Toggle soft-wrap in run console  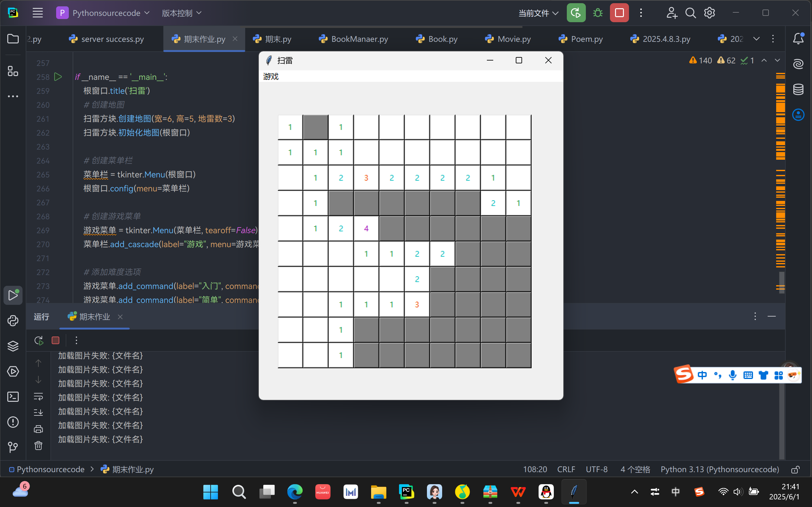point(38,397)
